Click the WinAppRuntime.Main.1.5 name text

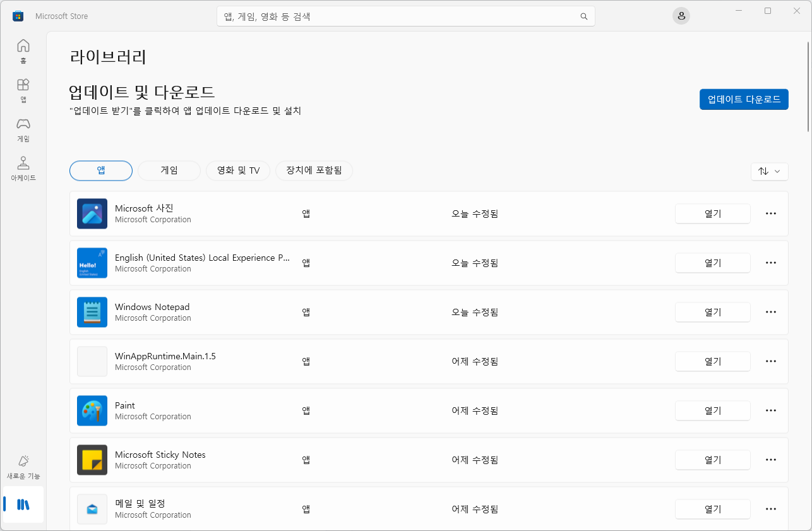click(165, 356)
